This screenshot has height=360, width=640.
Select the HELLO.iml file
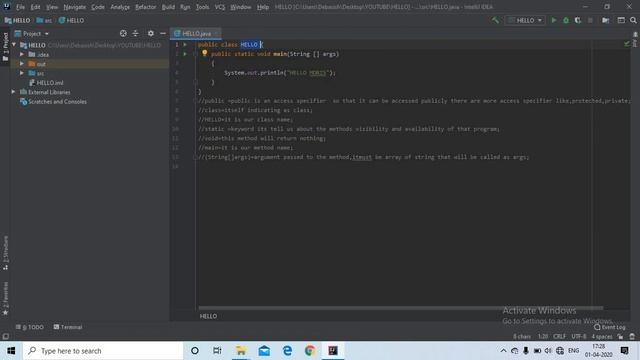(x=46, y=83)
